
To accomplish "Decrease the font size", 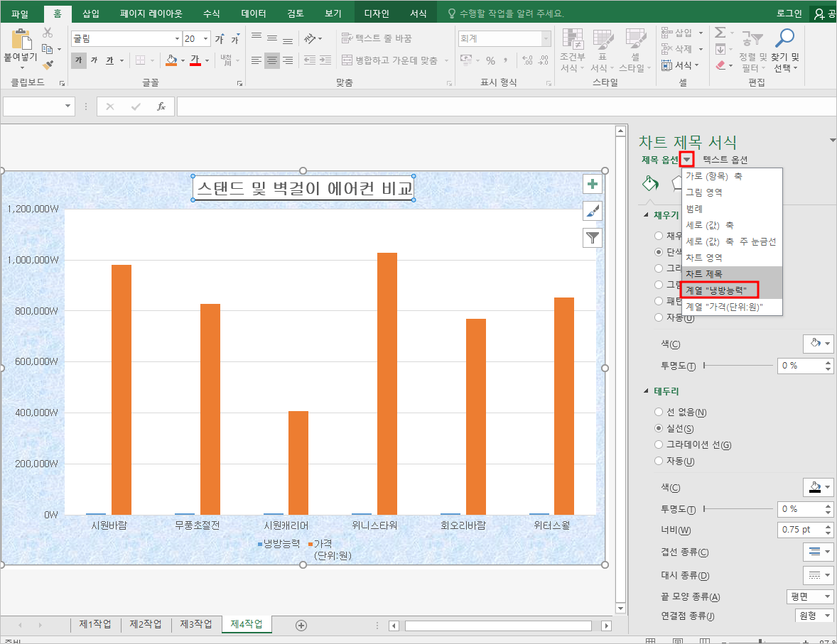I will (x=235, y=39).
